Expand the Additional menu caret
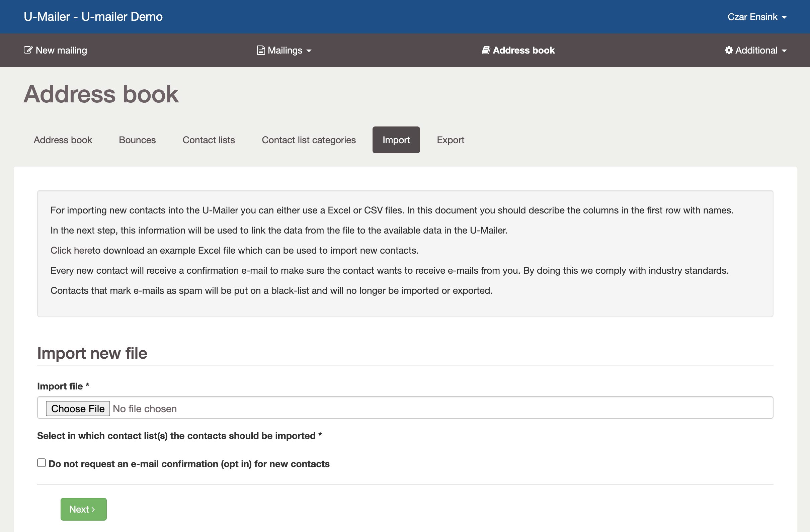810x532 pixels. (784, 51)
